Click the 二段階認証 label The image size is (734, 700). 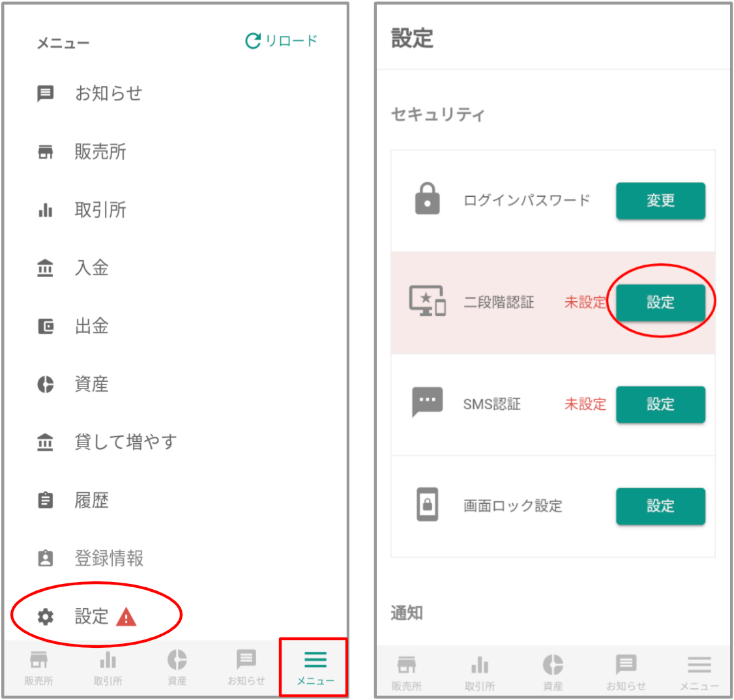click(x=499, y=302)
